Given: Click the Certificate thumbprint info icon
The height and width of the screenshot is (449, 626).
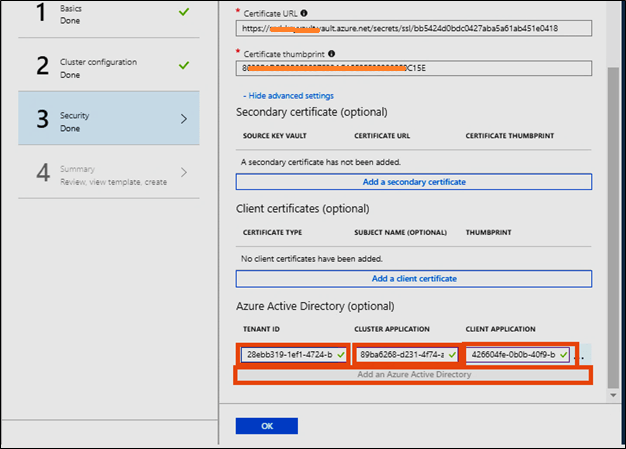Looking at the screenshot, I should [x=332, y=53].
